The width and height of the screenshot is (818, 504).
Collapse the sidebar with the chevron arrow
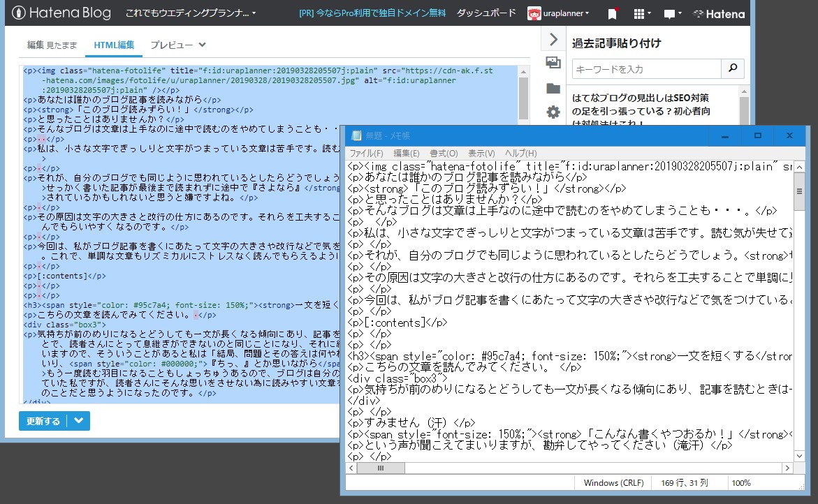coord(552,39)
